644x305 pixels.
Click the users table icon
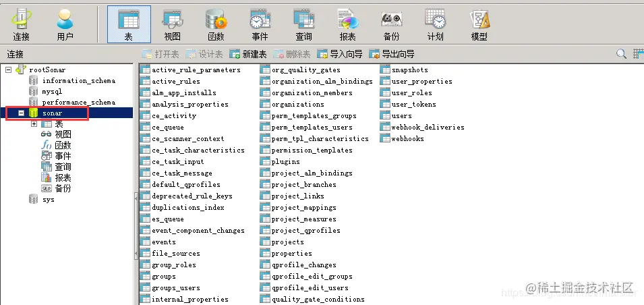(385, 115)
